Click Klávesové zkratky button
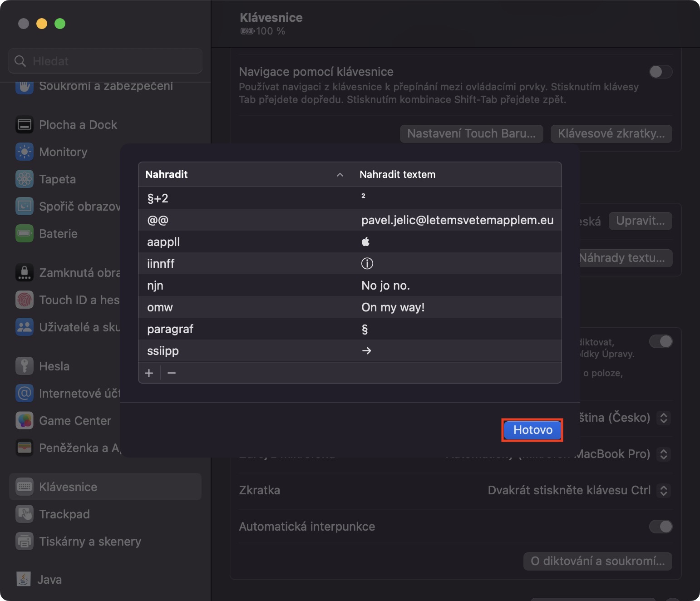Viewport: 700px width, 601px height. [611, 134]
